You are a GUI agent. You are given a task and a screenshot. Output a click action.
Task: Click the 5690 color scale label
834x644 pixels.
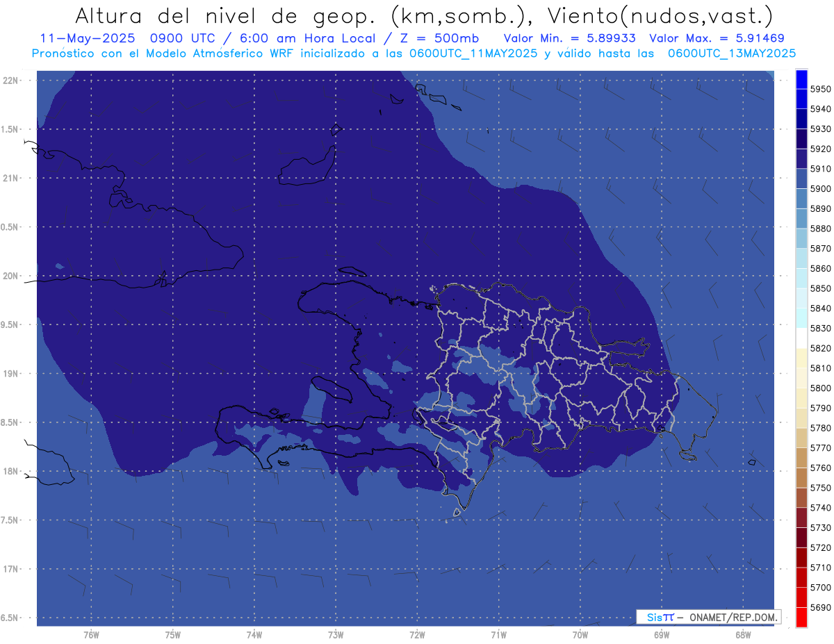[821, 607]
